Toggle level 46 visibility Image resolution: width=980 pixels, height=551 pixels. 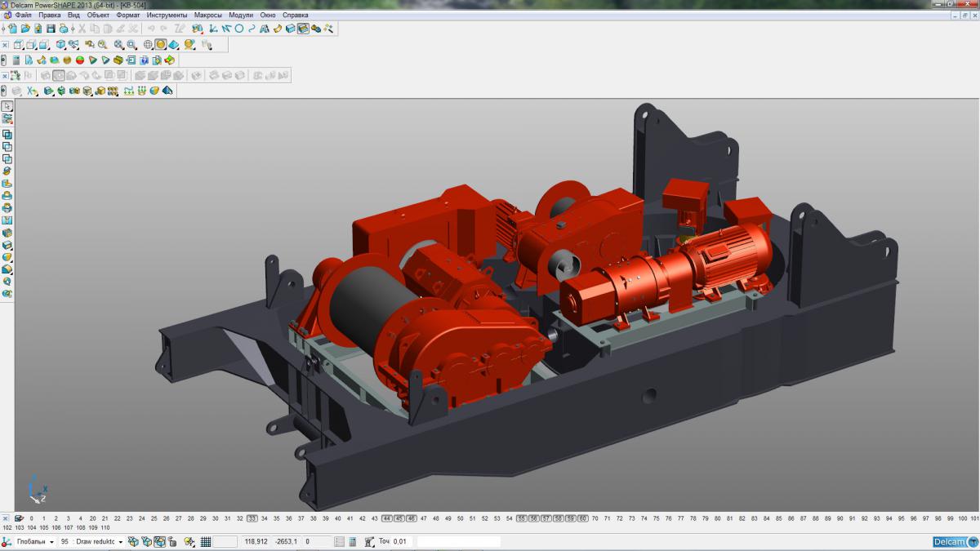point(412,518)
